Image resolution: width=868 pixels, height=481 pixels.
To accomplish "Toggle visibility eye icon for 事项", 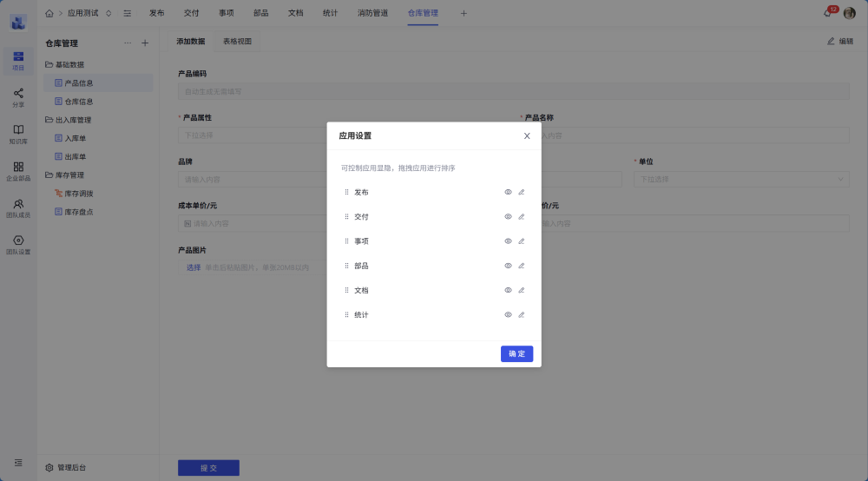I will pos(509,241).
